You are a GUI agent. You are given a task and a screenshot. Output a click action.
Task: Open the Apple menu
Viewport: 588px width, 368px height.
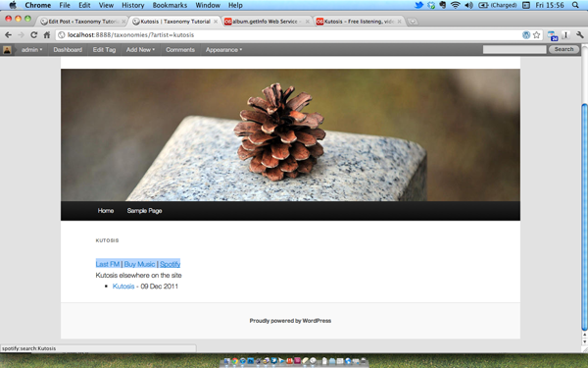pyautogui.click(x=13, y=5)
